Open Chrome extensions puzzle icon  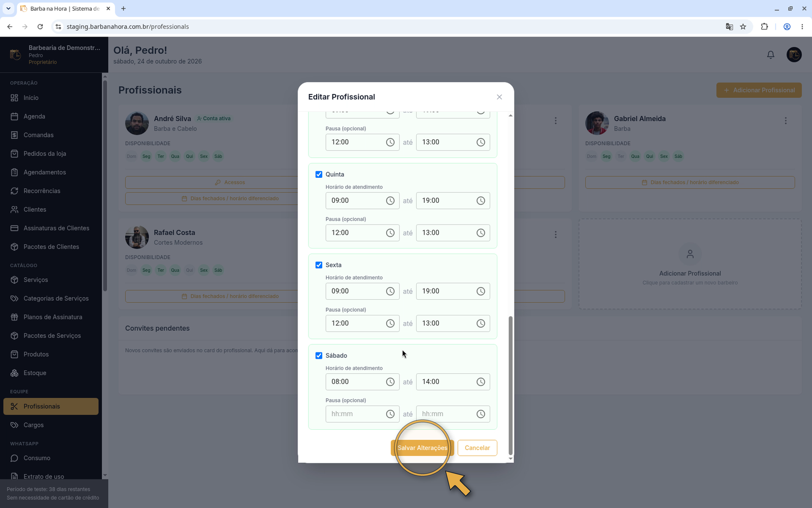[764, 26]
